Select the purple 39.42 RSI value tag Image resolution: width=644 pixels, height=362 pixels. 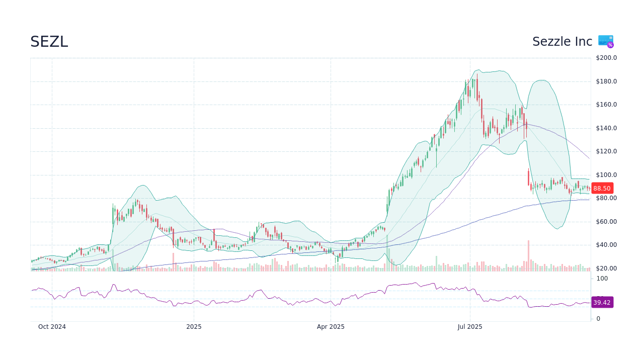602,302
